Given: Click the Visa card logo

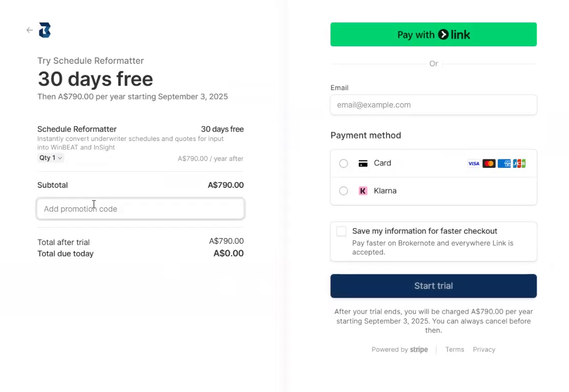Looking at the screenshot, I should (473, 163).
